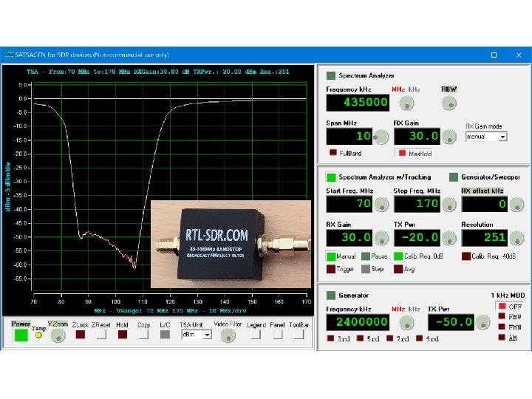
Task: Maximize the SATSAGEN window
Action: [494, 55]
